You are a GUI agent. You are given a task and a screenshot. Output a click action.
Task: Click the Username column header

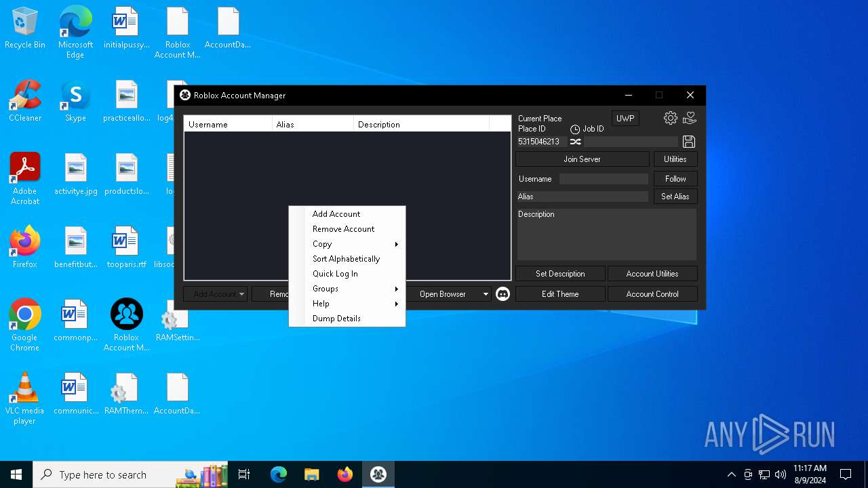[228, 125]
